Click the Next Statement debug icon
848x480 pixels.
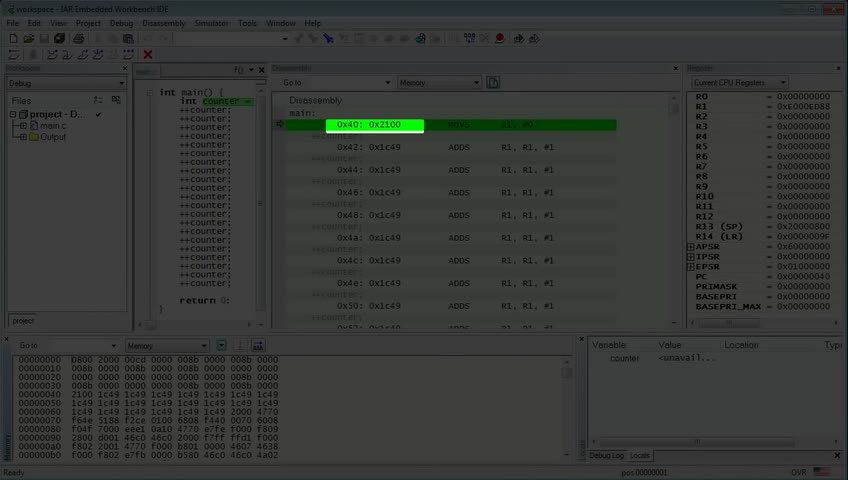pos(98,55)
